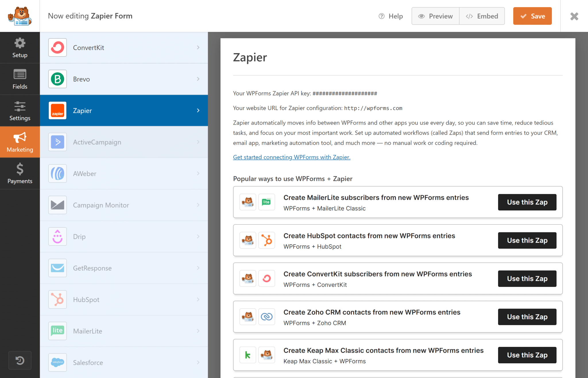Viewport: 588px width, 378px height.
Task: Open Payments via the dollar icon
Action: (20, 169)
